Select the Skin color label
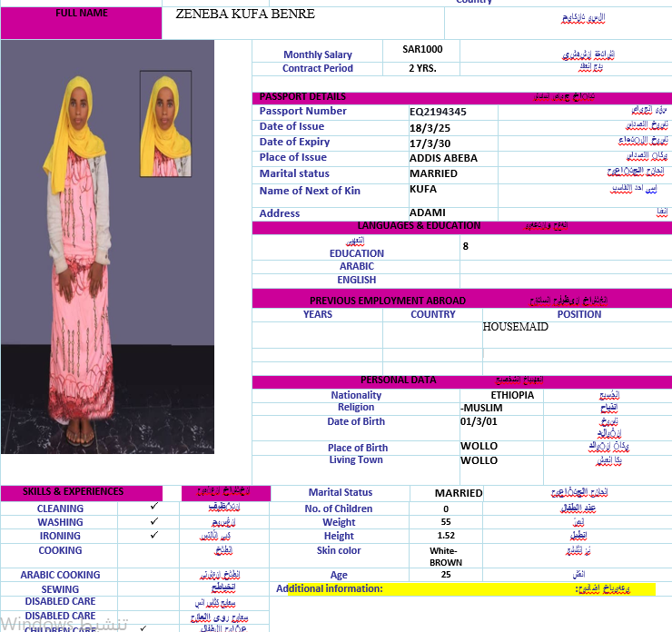Screen dimensions: 672x632 (x=339, y=550)
